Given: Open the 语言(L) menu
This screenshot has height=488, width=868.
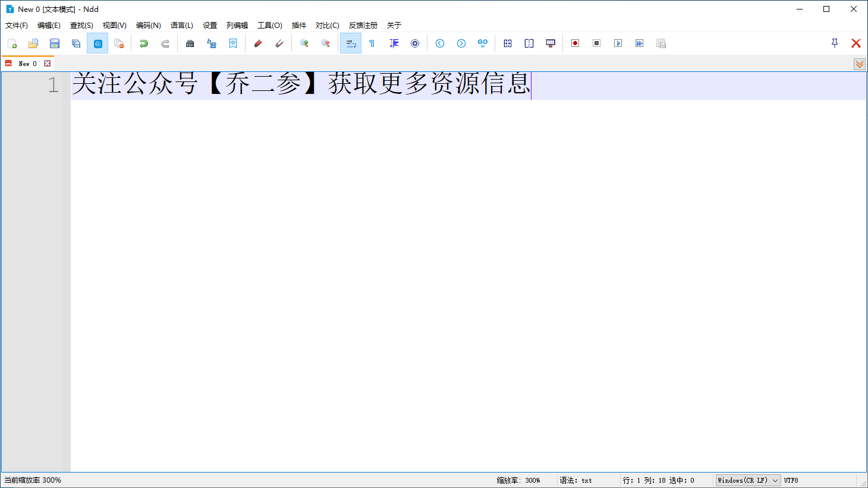Looking at the screenshot, I should point(182,26).
